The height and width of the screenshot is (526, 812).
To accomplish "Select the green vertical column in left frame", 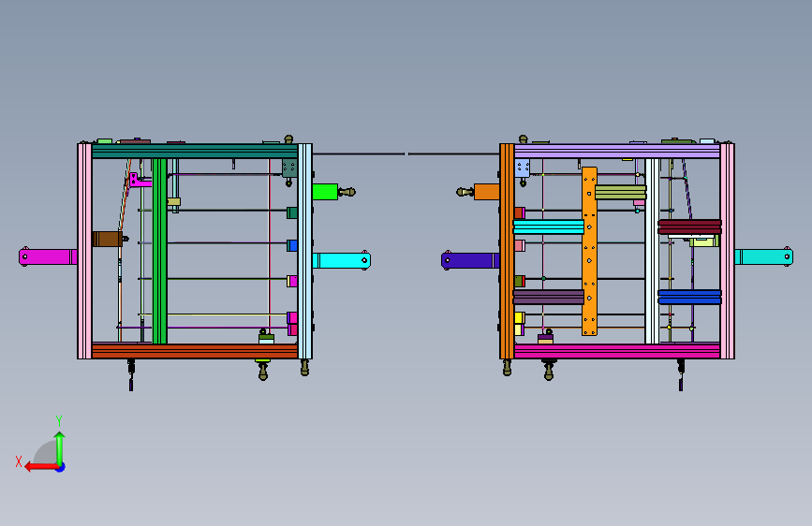I will [159, 251].
